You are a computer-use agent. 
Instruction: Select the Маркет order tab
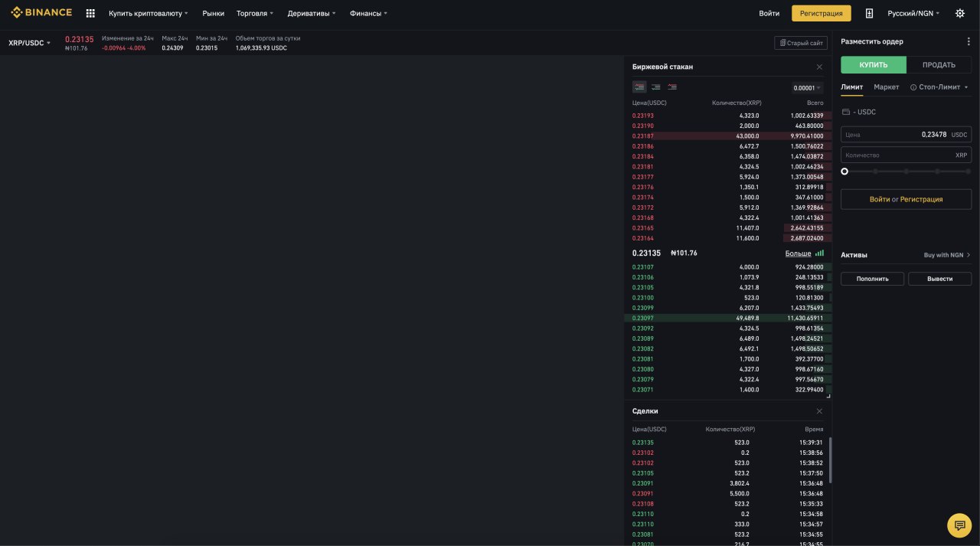point(887,87)
